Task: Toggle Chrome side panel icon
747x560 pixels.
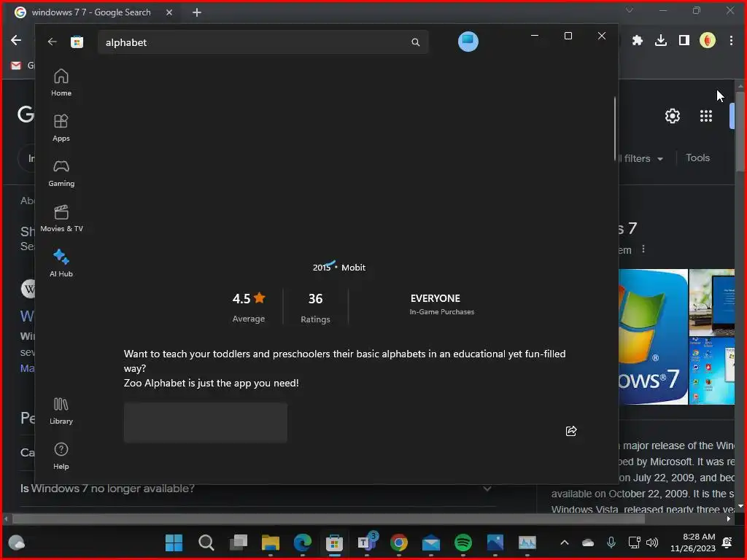Action: 684,41
